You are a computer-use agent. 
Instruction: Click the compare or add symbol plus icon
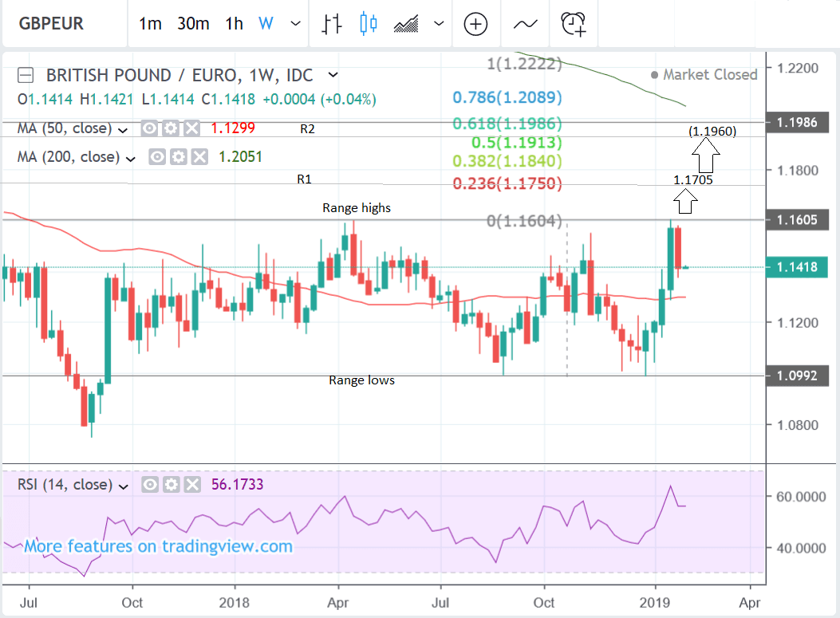point(476,24)
